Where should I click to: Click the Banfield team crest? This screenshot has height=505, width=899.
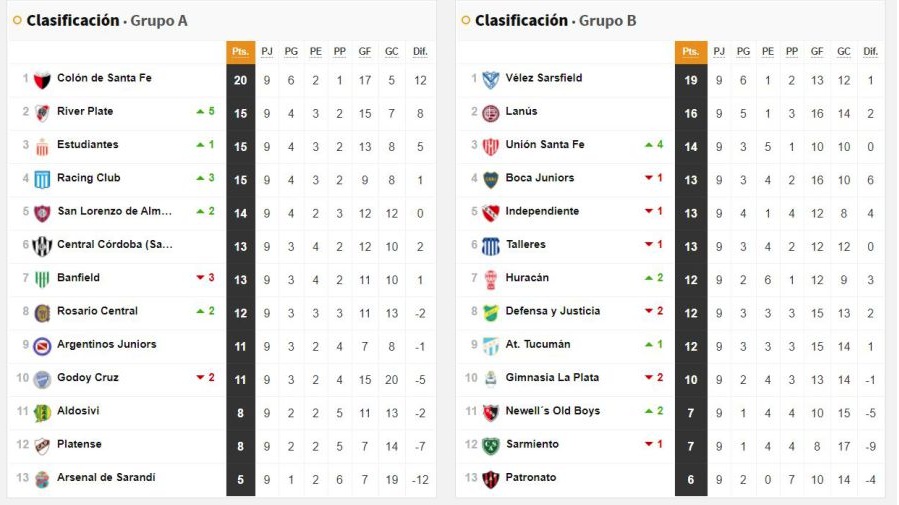tap(42, 279)
